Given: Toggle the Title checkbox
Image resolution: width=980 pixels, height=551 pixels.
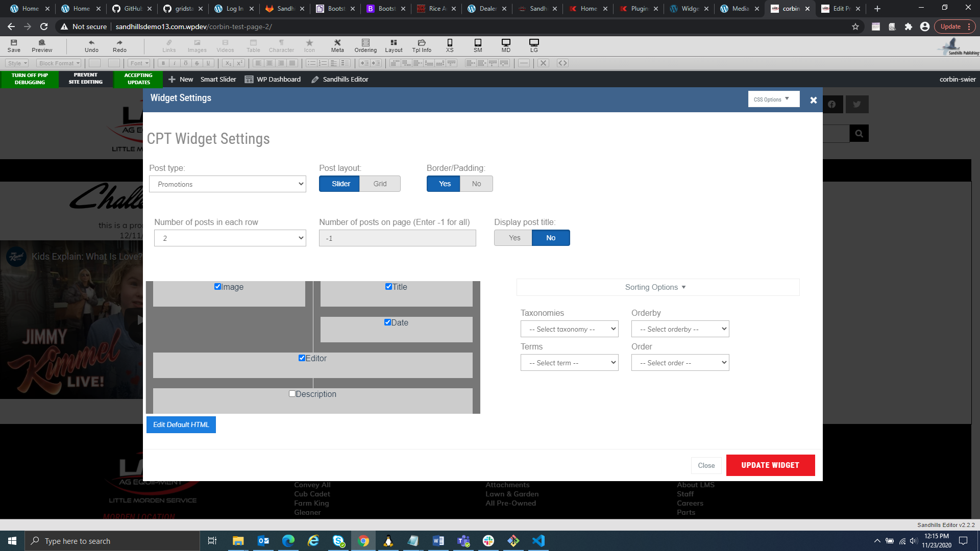Looking at the screenshot, I should pyautogui.click(x=388, y=287).
